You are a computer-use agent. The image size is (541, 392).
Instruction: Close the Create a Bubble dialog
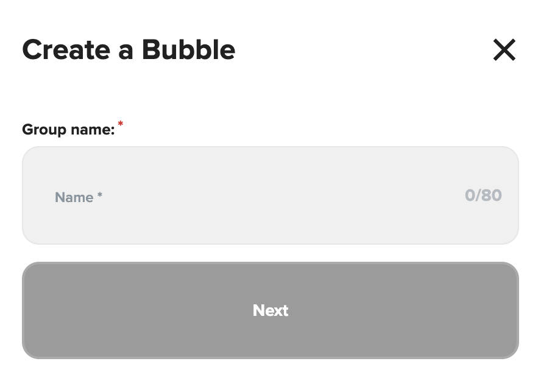pyautogui.click(x=504, y=50)
